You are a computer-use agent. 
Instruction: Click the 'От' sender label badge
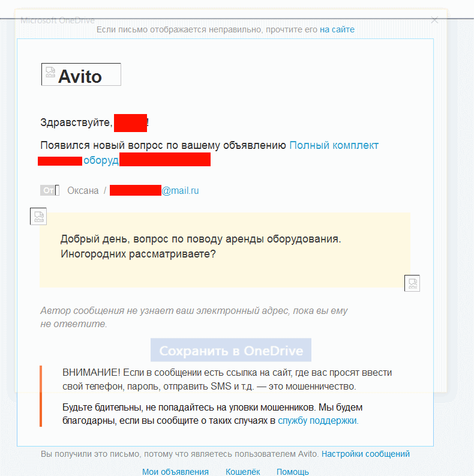click(x=49, y=190)
